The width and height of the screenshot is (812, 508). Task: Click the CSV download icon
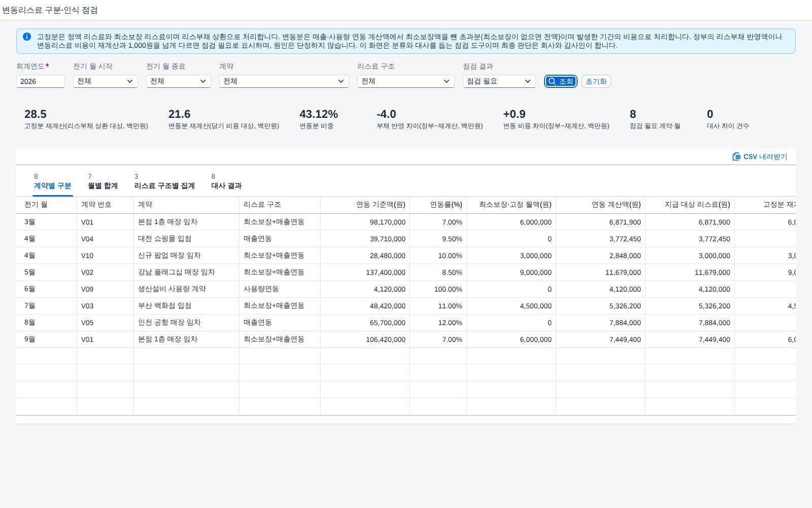[736, 156]
